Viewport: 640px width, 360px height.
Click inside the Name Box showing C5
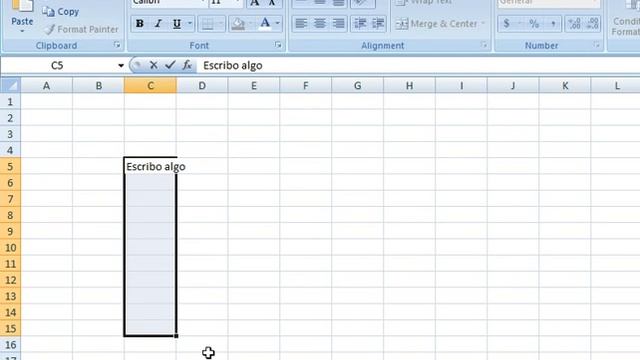coord(57,65)
